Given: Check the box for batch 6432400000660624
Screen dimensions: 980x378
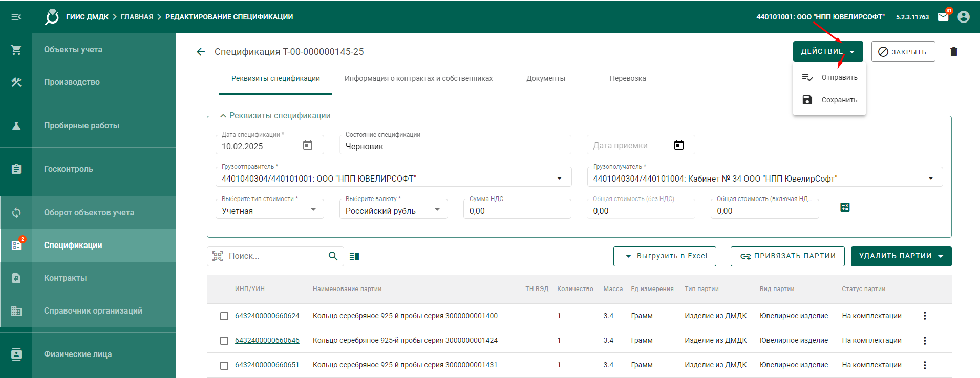Looking at the screenshot, I should (x=224, y=316).
